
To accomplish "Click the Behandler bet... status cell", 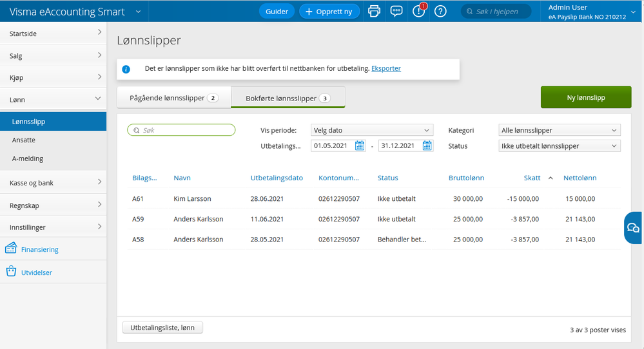I will pos(402,239).
